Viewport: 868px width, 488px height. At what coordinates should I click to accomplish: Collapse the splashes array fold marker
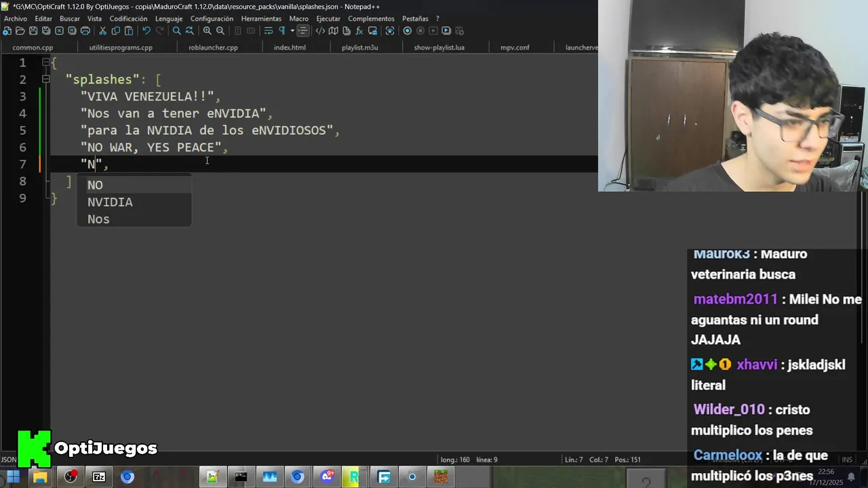(x=46, y=79)
